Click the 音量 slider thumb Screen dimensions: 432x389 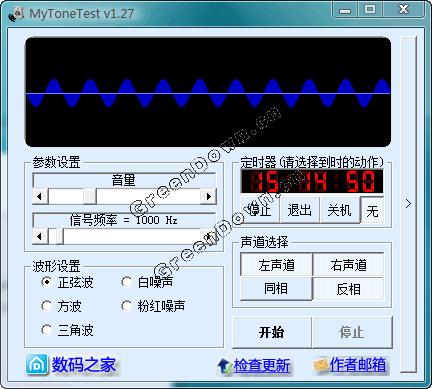click(90, 196)
